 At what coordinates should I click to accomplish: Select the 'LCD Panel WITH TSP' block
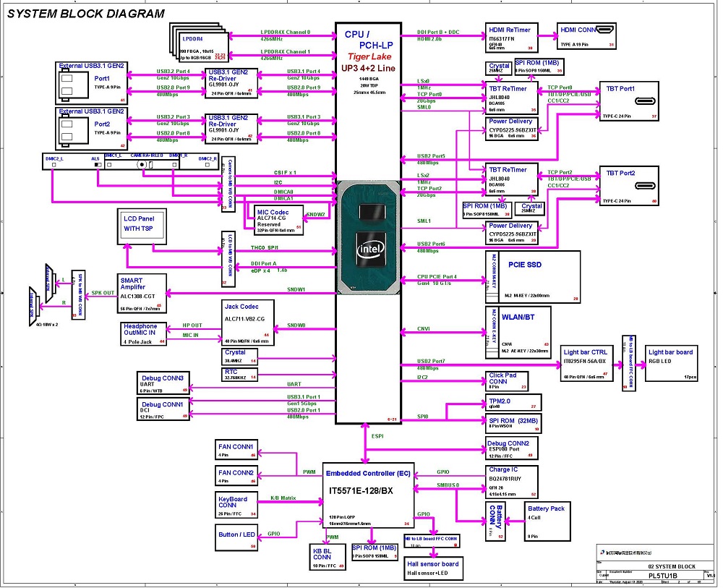[x=142, y=227]
